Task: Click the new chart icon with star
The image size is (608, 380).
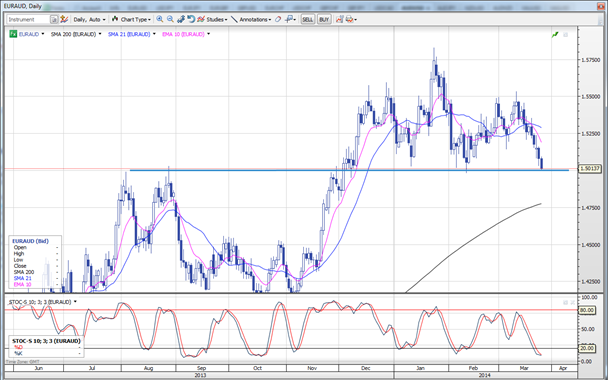Action: pyautogui.click(x=64, y=19)
